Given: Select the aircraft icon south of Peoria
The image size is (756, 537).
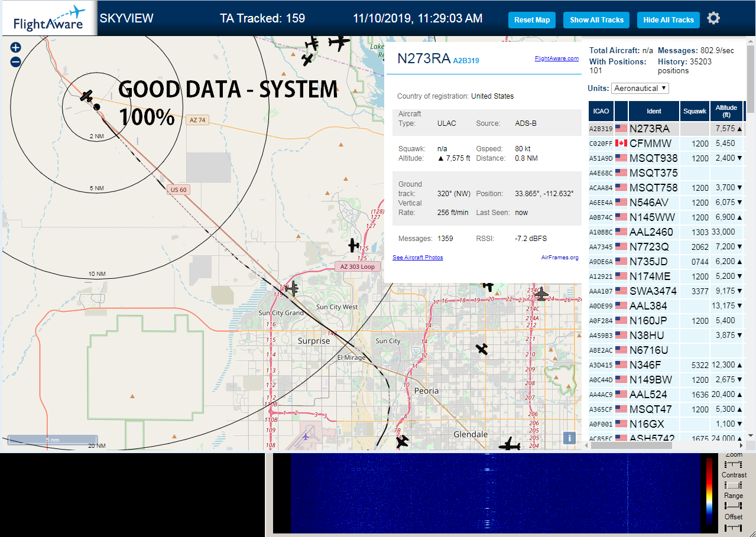Looking at the screenshot, I should click(x=402, y=441).
